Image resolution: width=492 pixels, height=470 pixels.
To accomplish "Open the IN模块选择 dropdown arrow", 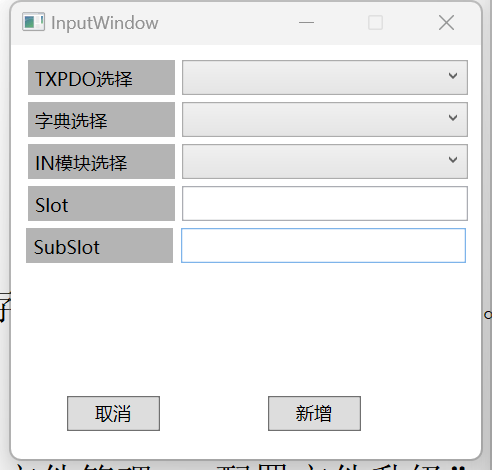I will click(x=453, y=160).
